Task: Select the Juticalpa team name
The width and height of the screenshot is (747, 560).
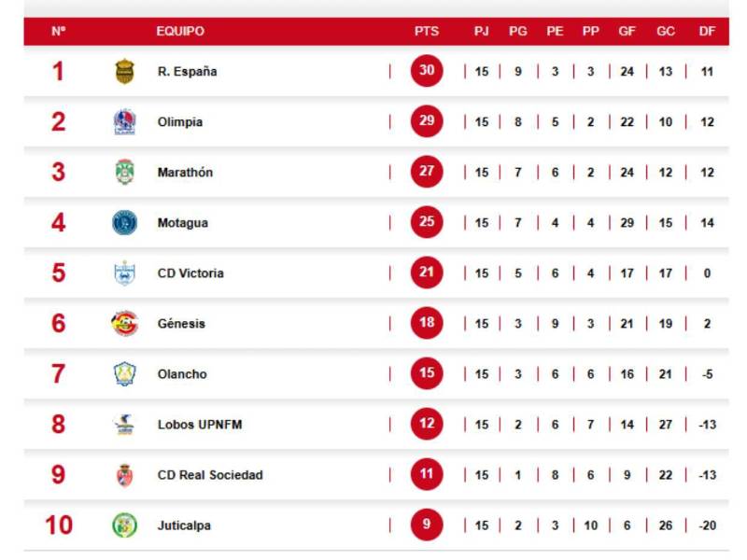Action: coord(184,525)
